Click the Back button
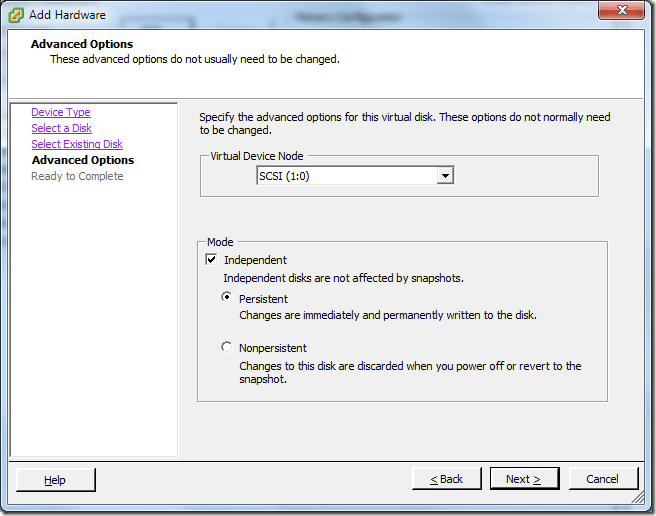The image size is (656, 516). (x=446, y=479)
